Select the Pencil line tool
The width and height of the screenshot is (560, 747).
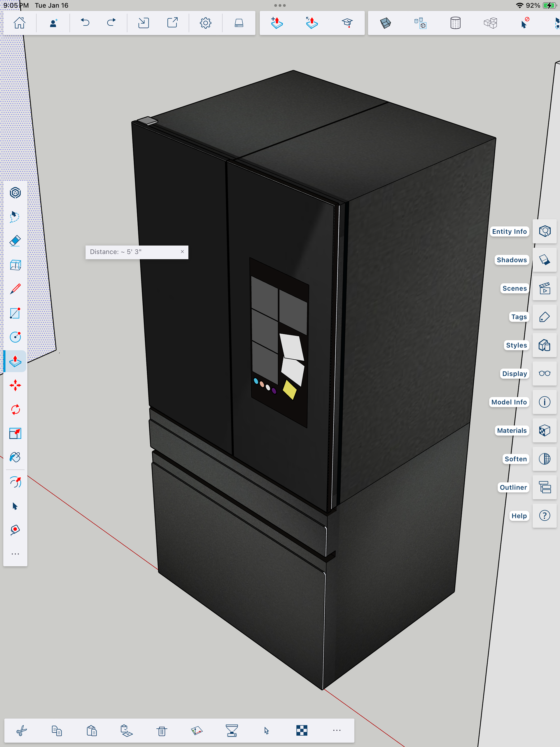tap(15, 289)
